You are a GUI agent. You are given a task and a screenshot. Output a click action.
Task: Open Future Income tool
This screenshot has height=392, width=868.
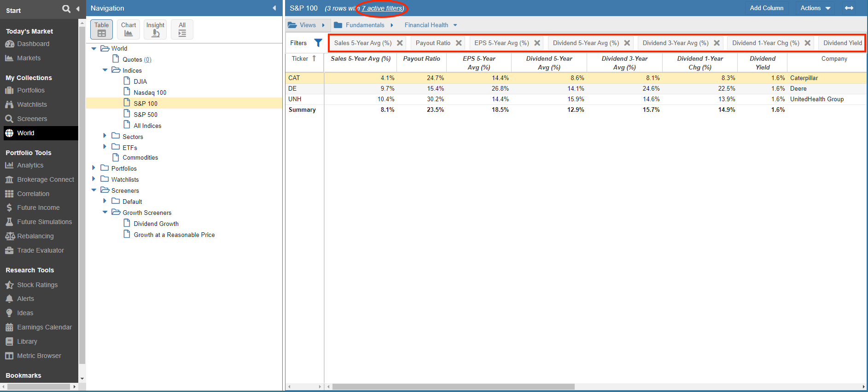[38, 208]
